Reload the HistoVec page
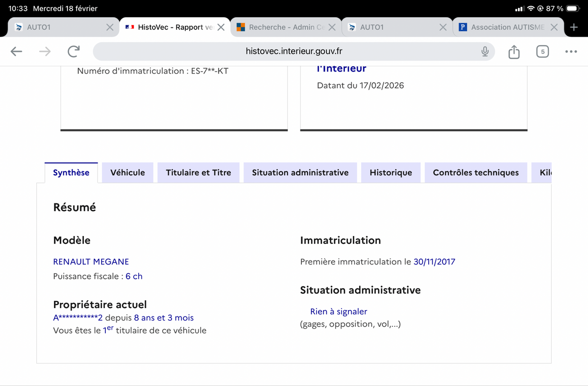Image resolution: width=588 pixels, height=386 pixels. 74,51
